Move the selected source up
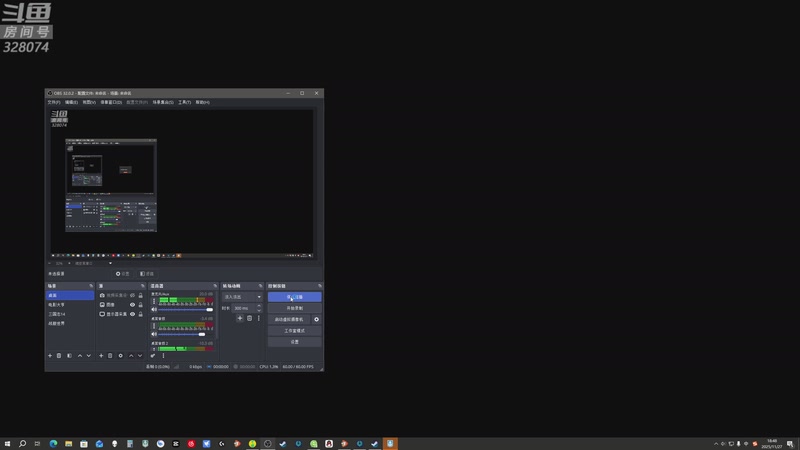This screenshot has width=800, height=450. (x=131, y=356)
